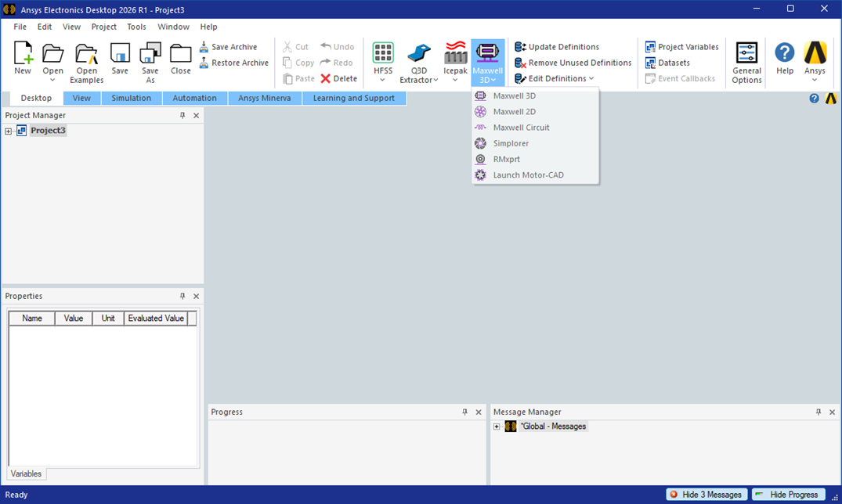Select Project3 in Project Manager
Image resolution: width=842 pixels, height=504 pixels.
(48, 131)
